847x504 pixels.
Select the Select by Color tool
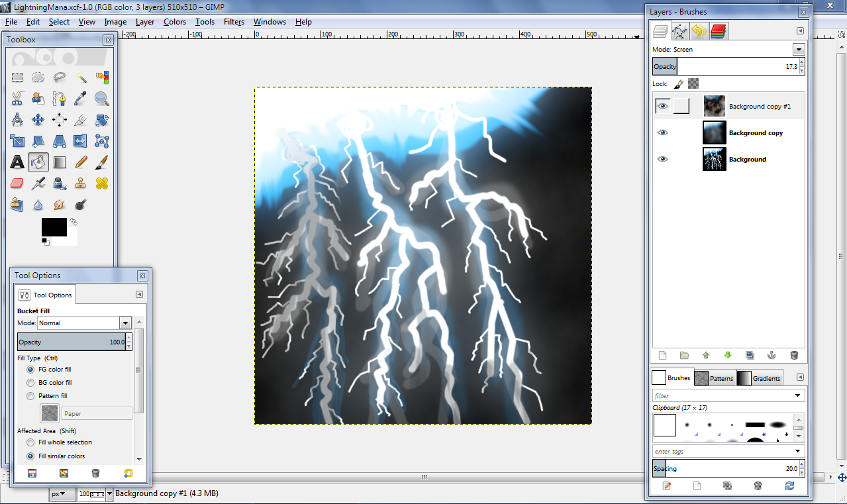click(102, 77)
